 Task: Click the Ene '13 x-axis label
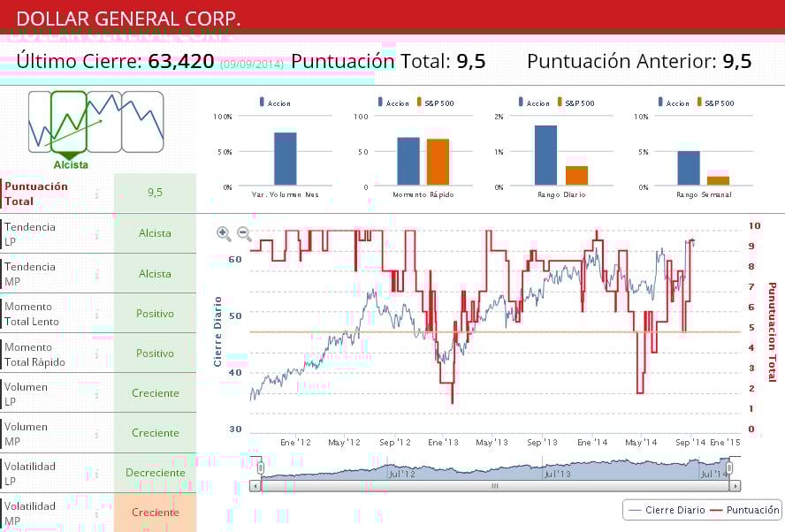[443, 443]
